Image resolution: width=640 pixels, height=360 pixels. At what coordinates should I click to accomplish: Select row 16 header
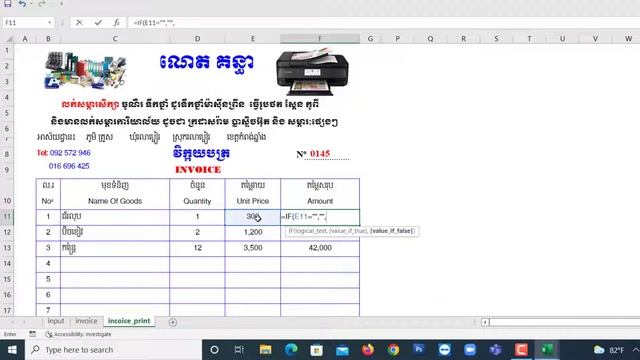[x=7, y=295]
